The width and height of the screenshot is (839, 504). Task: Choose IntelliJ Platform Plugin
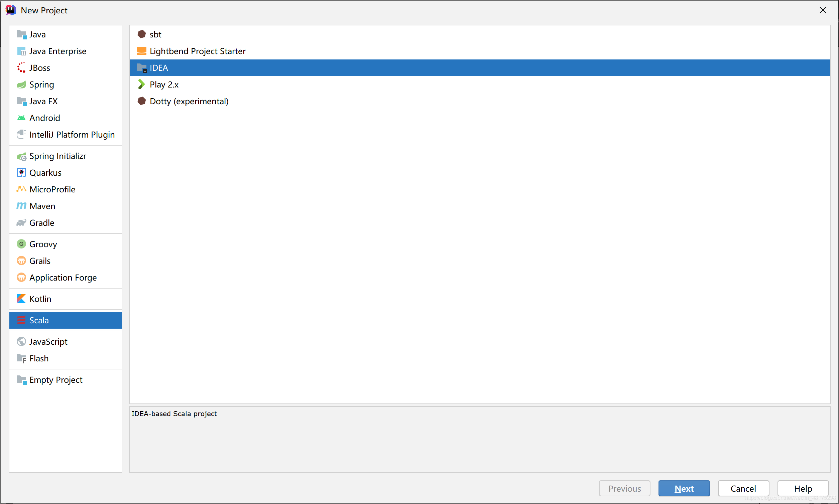click(x=66, y=135)
